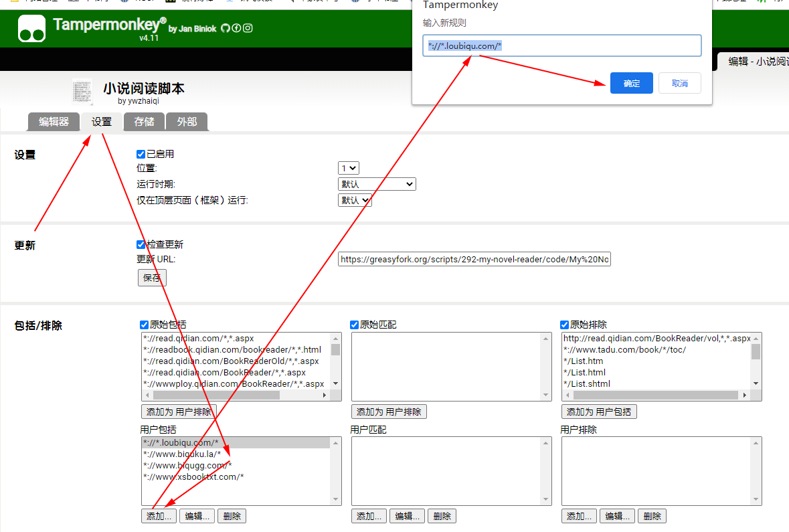Click 添加为 用户排除 under 原始包括 list

tap(179, 412)
